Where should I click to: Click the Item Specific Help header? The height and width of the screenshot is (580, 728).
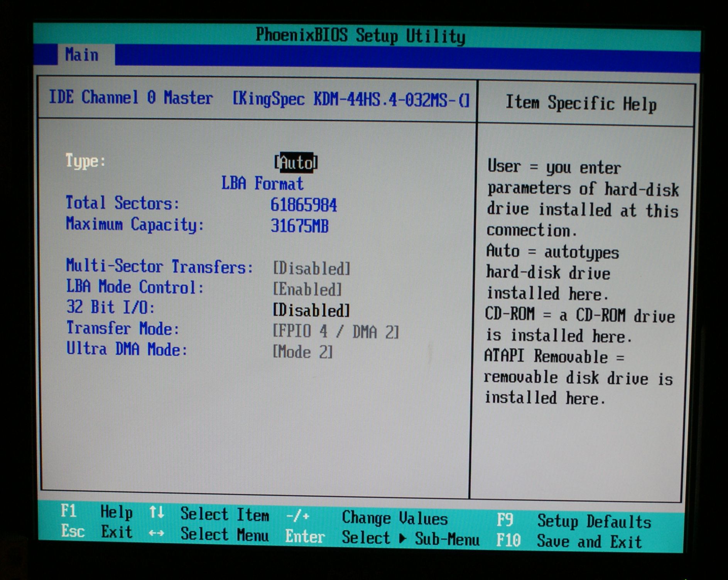tap(581, 103)
